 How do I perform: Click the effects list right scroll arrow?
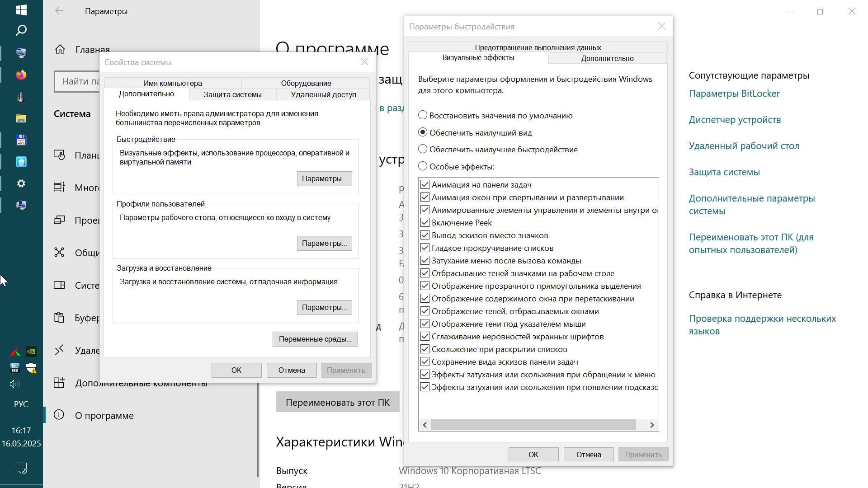click(652, 425)
